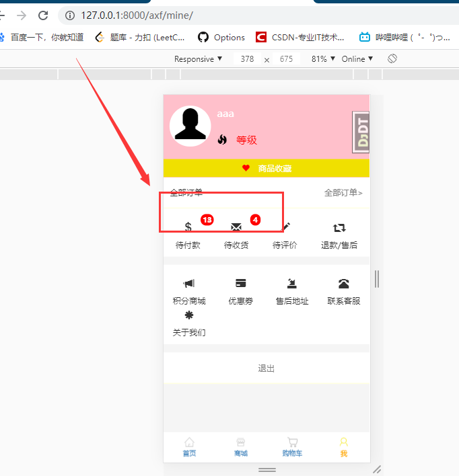Click the red heart icon
The image size is (459, 476).
(x=246, y=168)
